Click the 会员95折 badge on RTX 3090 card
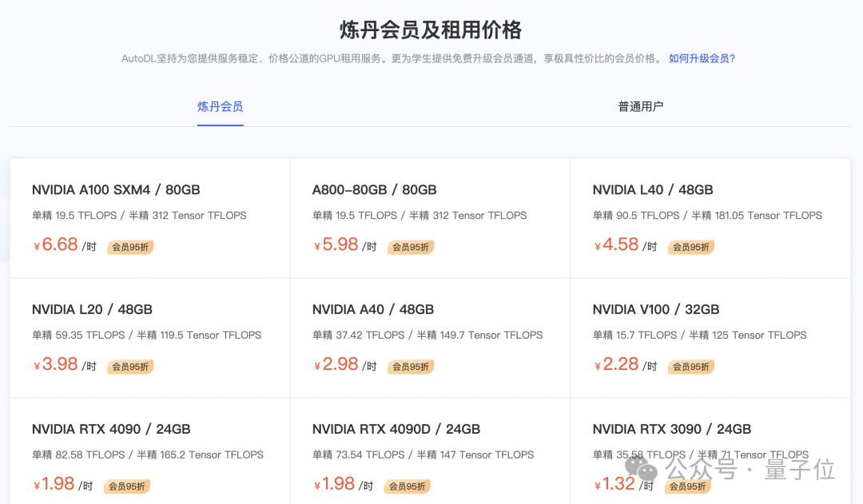 pyautogui.click(x=687, y=486)
